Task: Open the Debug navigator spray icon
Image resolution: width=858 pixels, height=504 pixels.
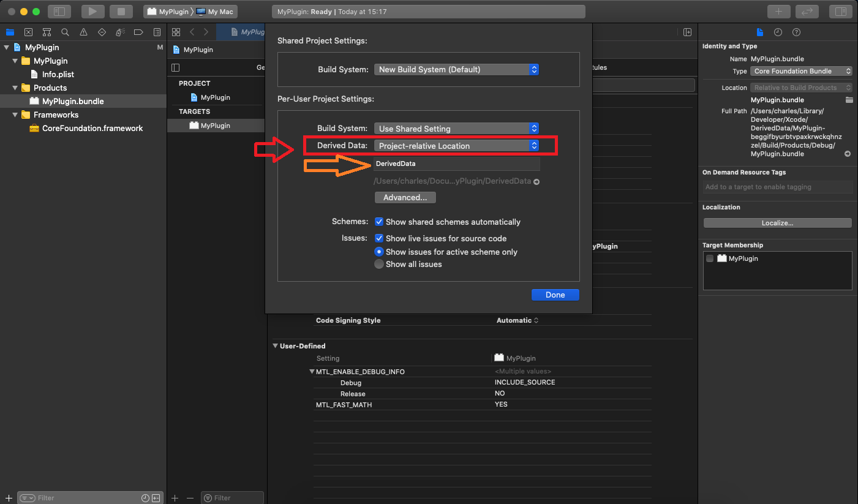Action: [x=121, y=32]
